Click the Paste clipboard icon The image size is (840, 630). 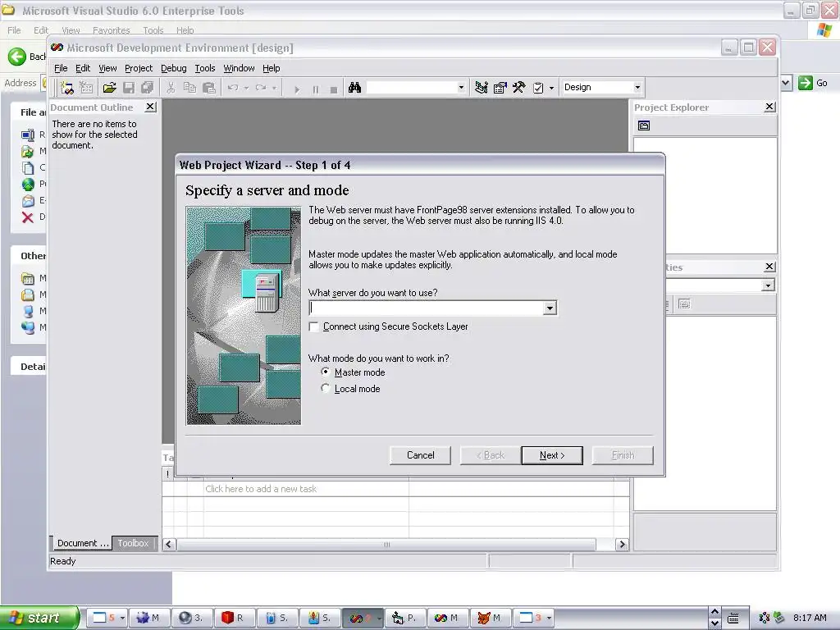(x=209, y=87)
